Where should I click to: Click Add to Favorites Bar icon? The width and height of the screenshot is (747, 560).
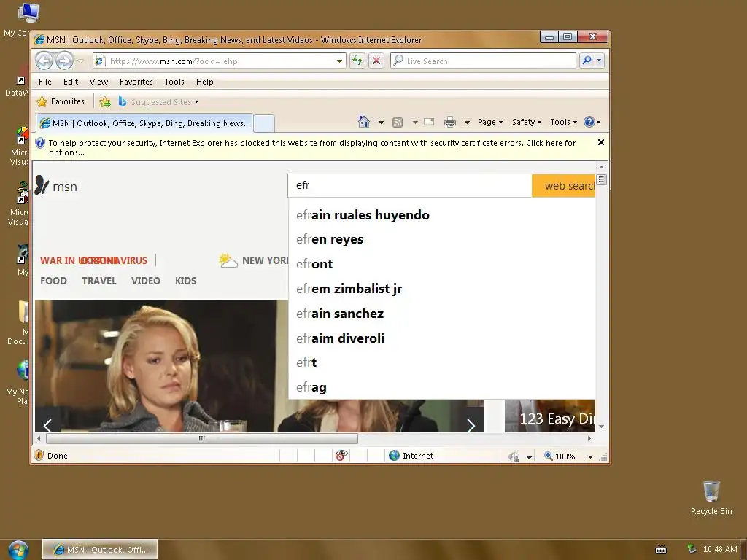(105, 102)
